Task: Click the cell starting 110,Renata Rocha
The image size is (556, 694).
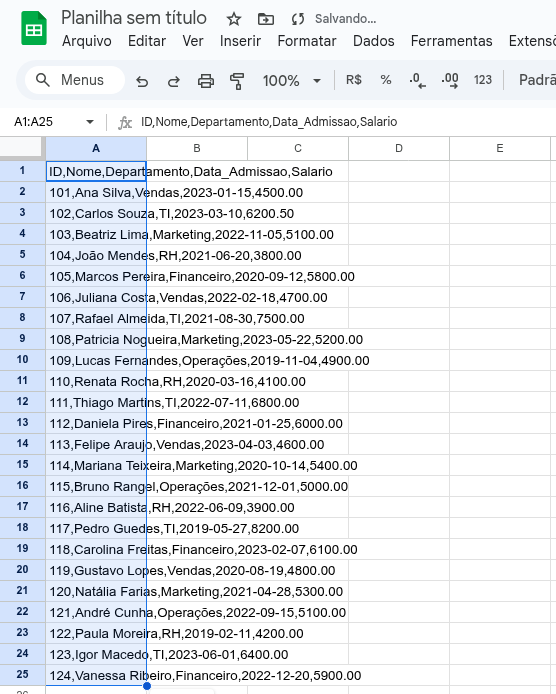Action: [96, 382]
